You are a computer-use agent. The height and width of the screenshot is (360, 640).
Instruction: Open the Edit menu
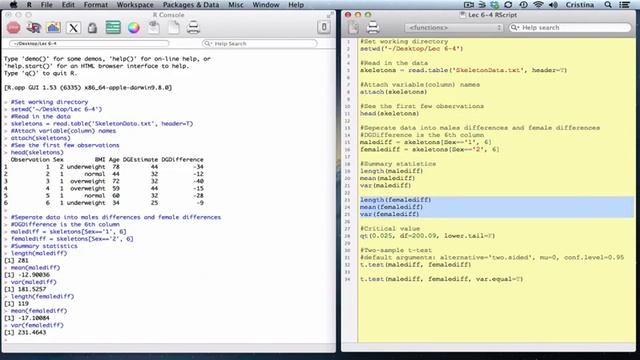[x=68, y=5]
